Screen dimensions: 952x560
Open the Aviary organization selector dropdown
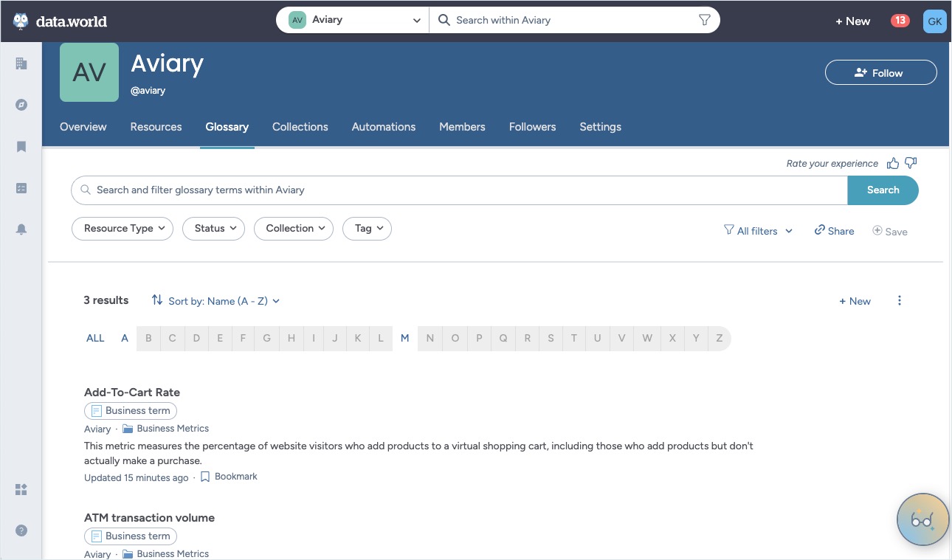(x=354, y=20)
